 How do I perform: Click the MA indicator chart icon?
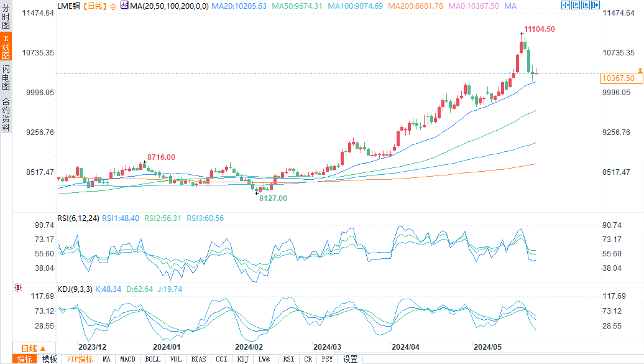124,6
